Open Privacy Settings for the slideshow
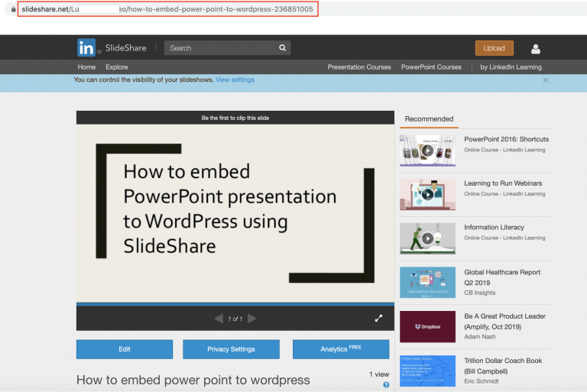 click(231, 349)
